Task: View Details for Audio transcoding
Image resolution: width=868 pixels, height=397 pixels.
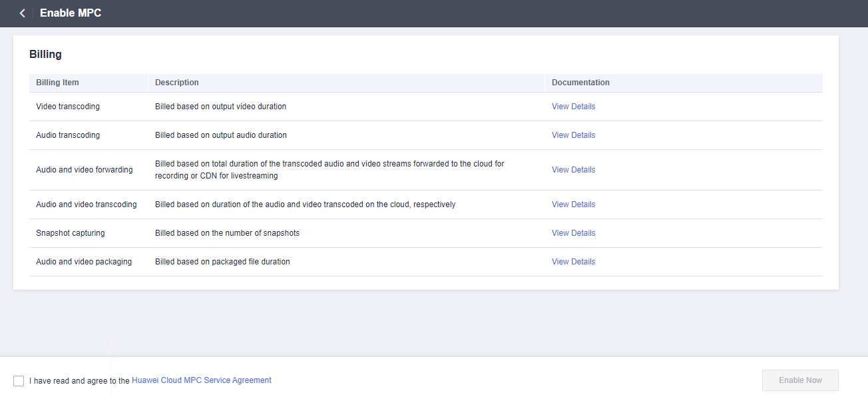Action: pyautogui.click(x=573, y=135)
